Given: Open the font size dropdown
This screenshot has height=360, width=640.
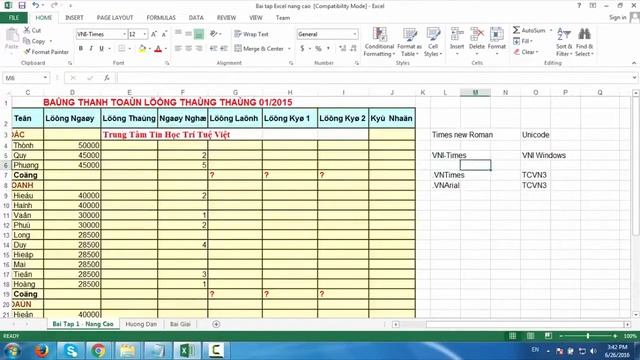Looking at the screenshot, I should (144, 34).
